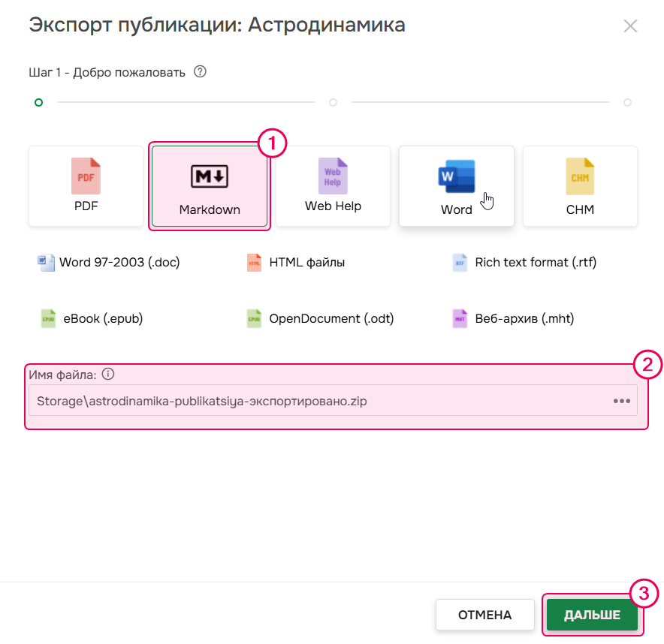Screen dimensions: 664x644
Task: Select the Web Help export format
Action: (333, 186)
